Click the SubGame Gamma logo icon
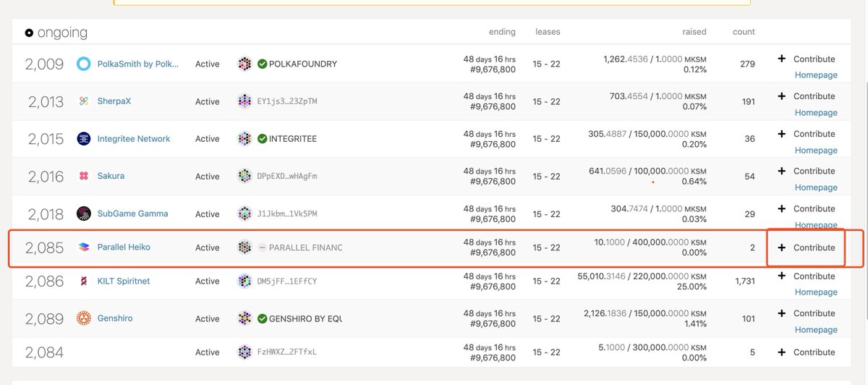868x385 pixels. [x=84, y=213]
